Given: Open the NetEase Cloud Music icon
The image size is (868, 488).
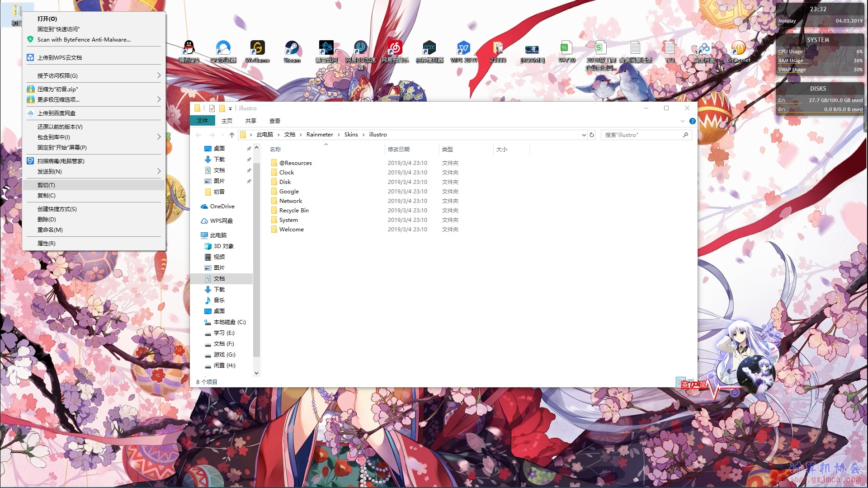Looking at the screenshot, I should (395, 51).
